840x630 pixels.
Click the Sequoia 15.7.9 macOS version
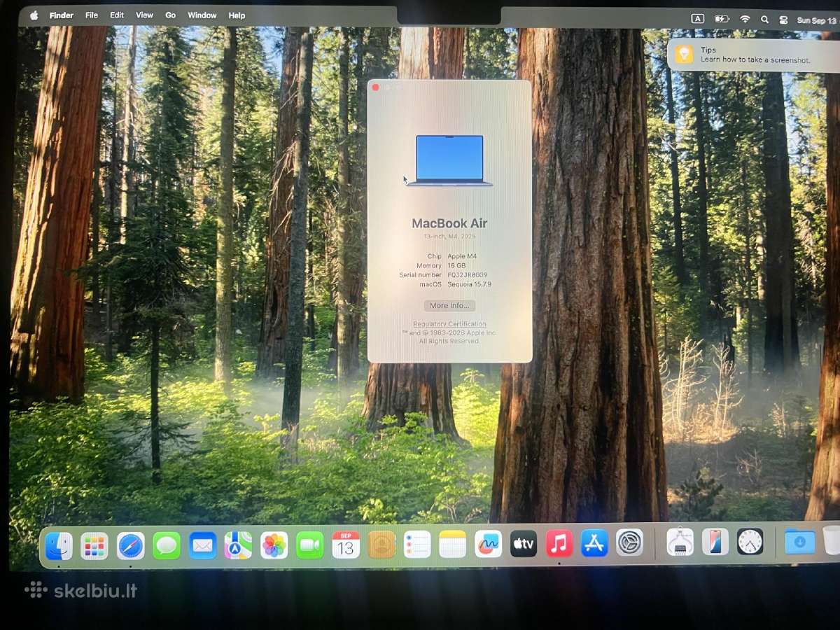click(470, 284)
